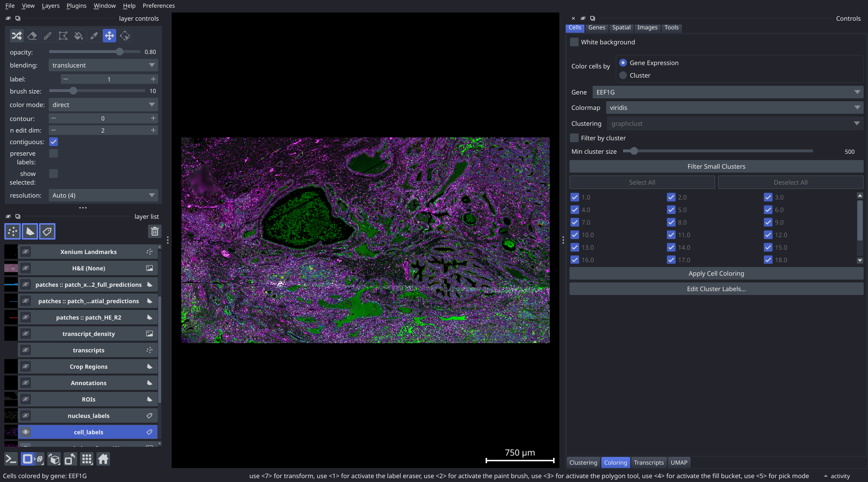Viewport: 868px width, 482px height.
Task: Toggle grid view mode
Action: click(87, 459)
